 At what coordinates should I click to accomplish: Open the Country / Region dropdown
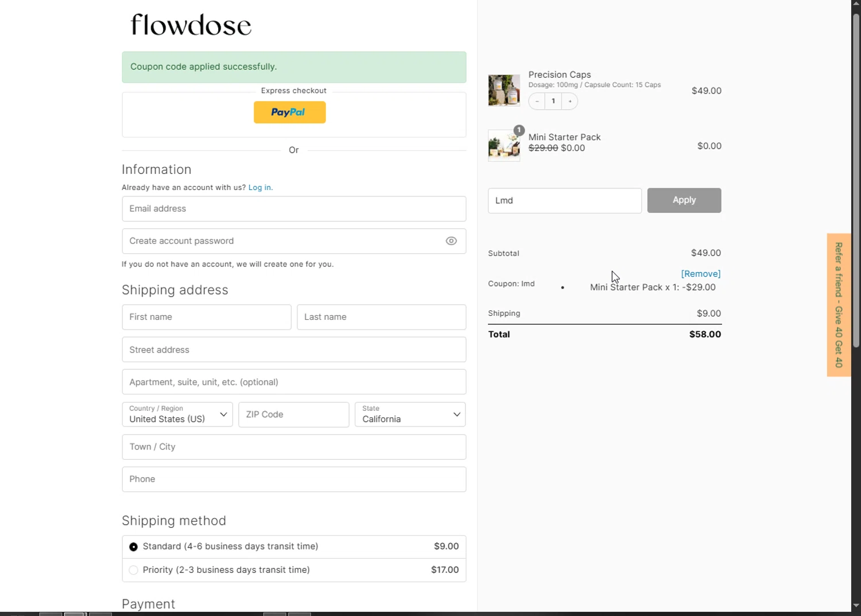(x=177, y=414)
